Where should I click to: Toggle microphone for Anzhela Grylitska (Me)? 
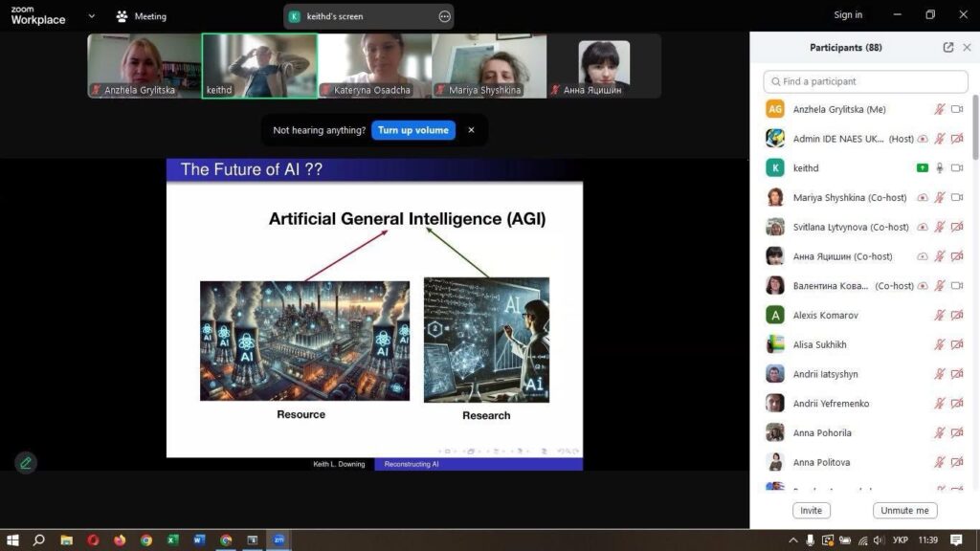[x=939, y=110]
